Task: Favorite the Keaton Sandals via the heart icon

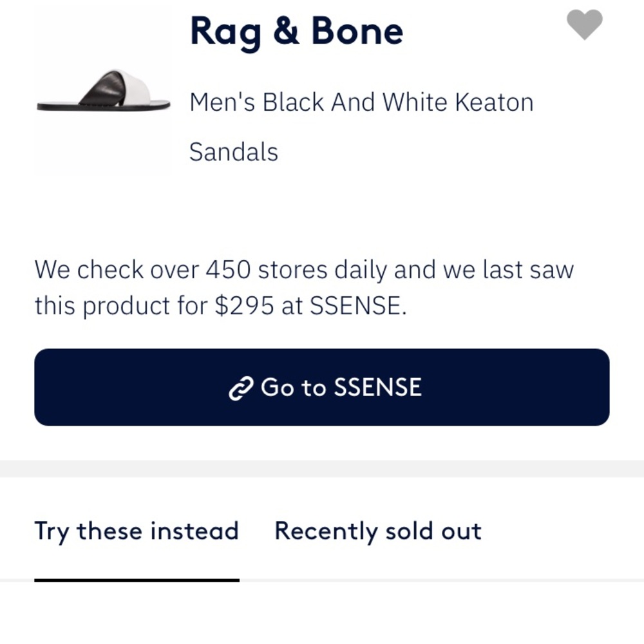Action: click(x=584, y=26)
